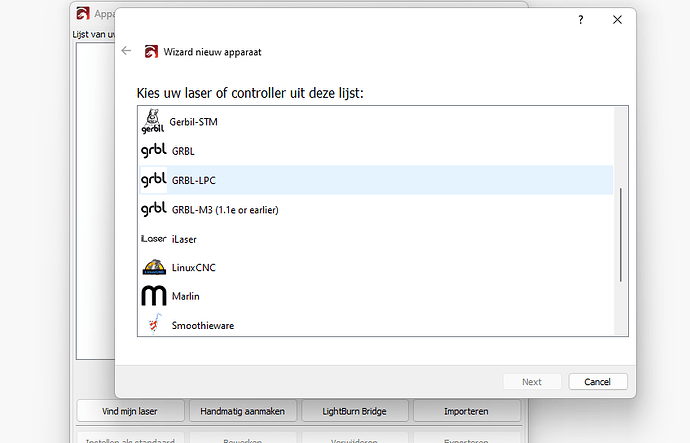Select the Gerbil-STM rabbit logo icon
This screenshot has width=690, height=443.
click(x=153, y=121)
